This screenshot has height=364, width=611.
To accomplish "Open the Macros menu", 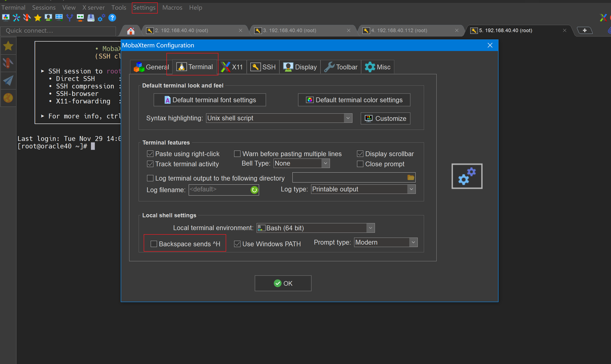I will 172,7.
